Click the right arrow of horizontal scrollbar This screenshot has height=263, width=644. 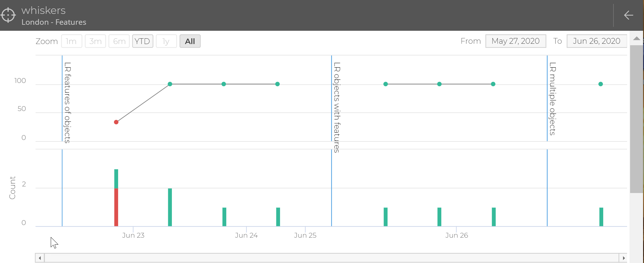point(623,258)
